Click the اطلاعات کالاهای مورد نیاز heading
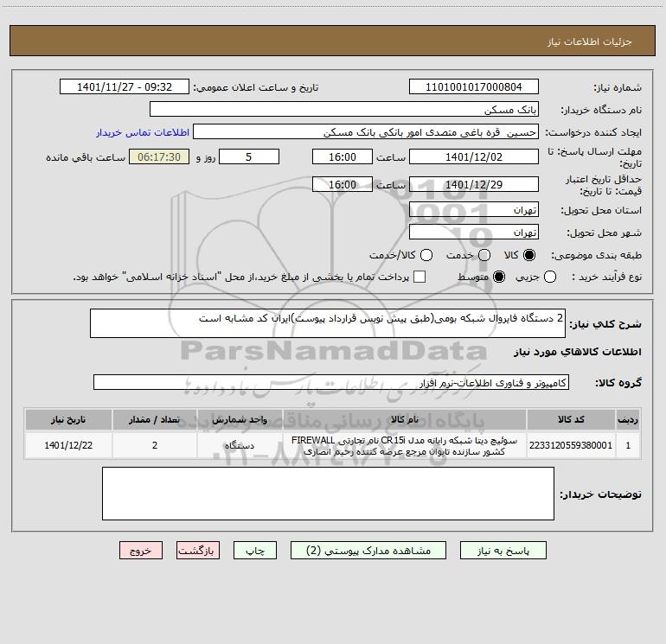 [x=577, y=352]
